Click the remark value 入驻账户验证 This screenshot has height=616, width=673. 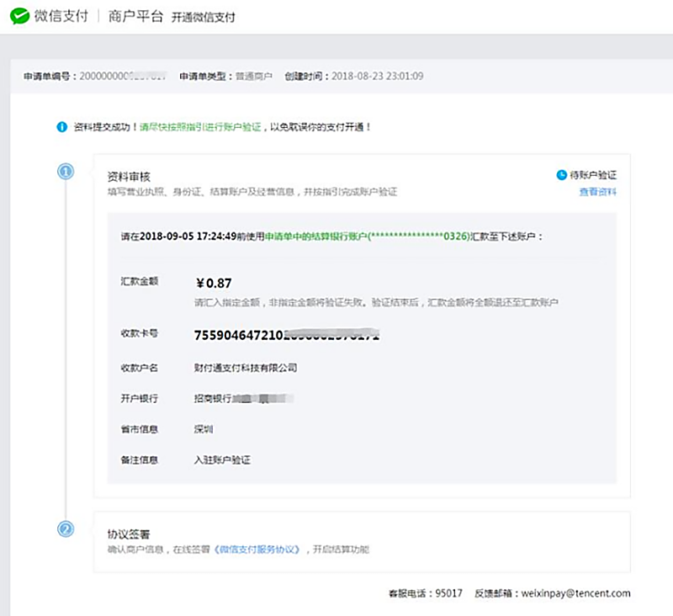point(222,460)
